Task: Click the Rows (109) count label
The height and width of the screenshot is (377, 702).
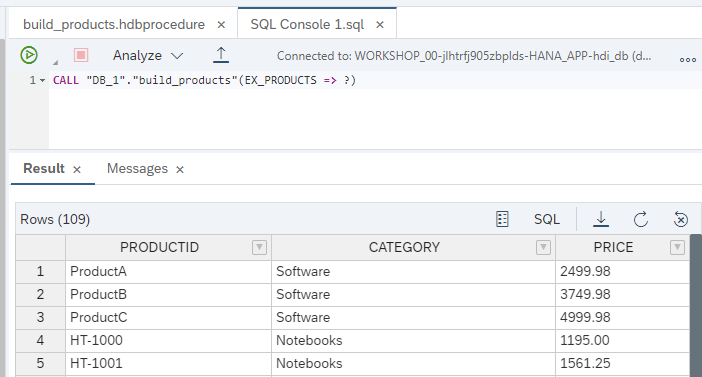Action: point(55,219)
